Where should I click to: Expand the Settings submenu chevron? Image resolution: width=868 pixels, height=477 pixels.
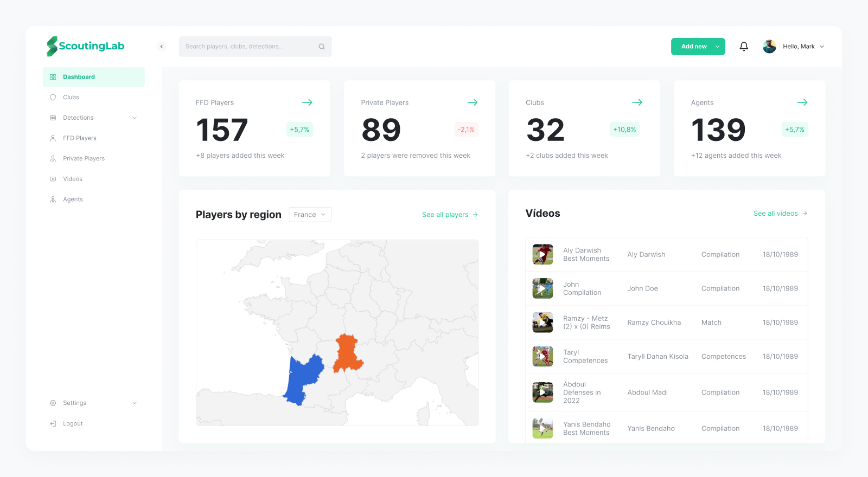(x=135, y=403)
